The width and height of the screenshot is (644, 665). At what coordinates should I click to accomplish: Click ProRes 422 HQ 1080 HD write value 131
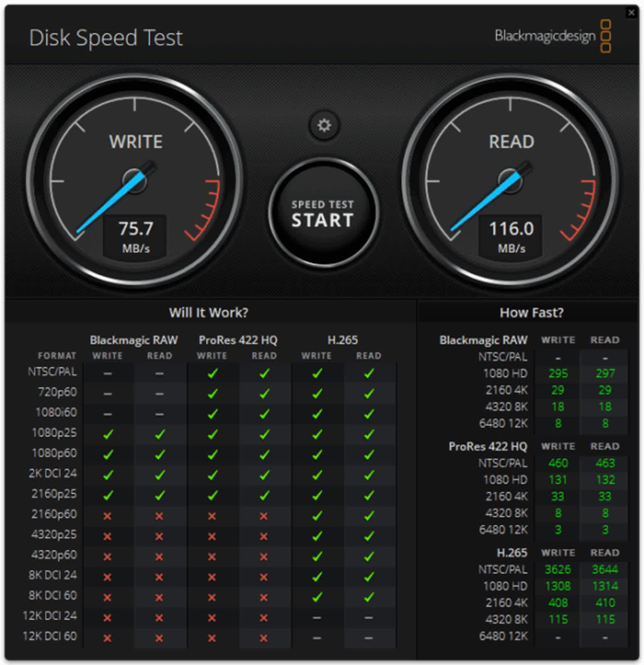(x=558, y=480)
